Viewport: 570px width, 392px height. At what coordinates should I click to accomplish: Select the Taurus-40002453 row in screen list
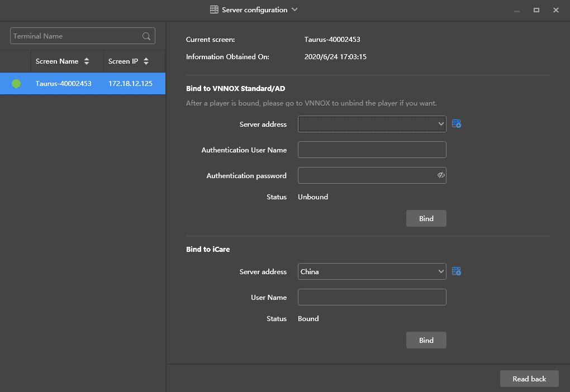click(84, 84)
